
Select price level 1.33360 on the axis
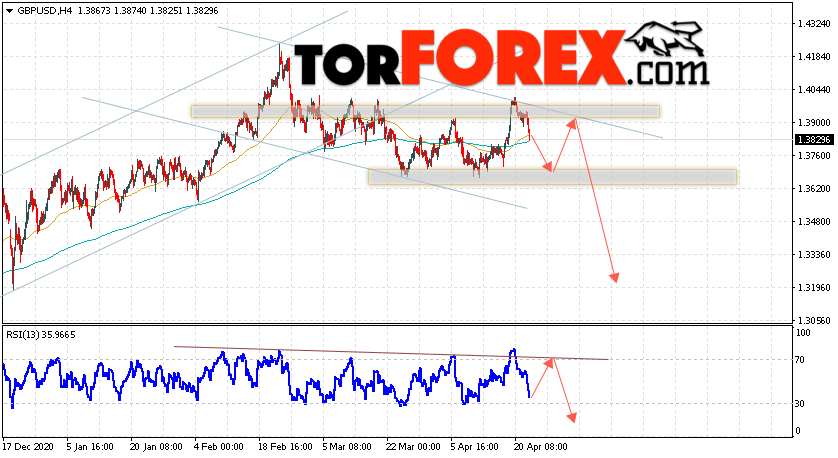point(814,255)
